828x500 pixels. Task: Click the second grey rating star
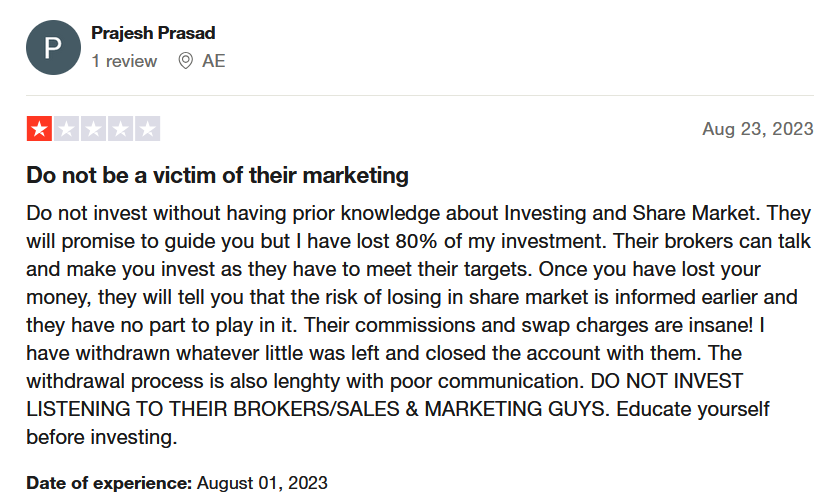tap(67, 129)
